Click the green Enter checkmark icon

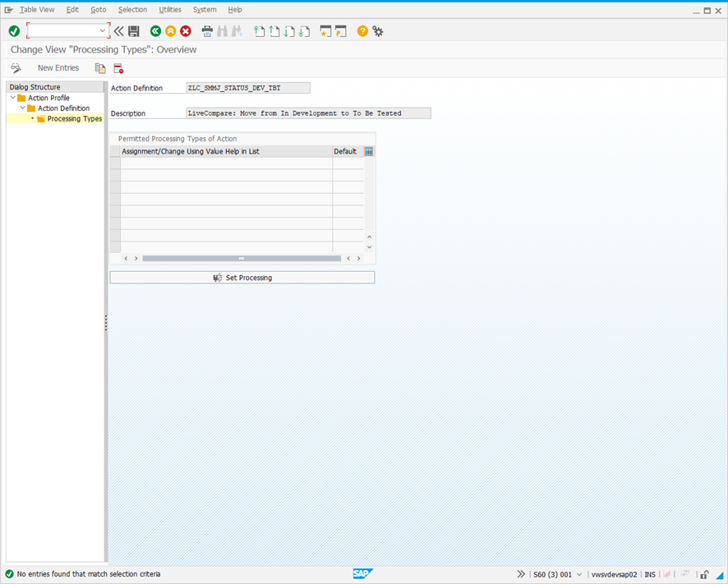tap(14, 31)
